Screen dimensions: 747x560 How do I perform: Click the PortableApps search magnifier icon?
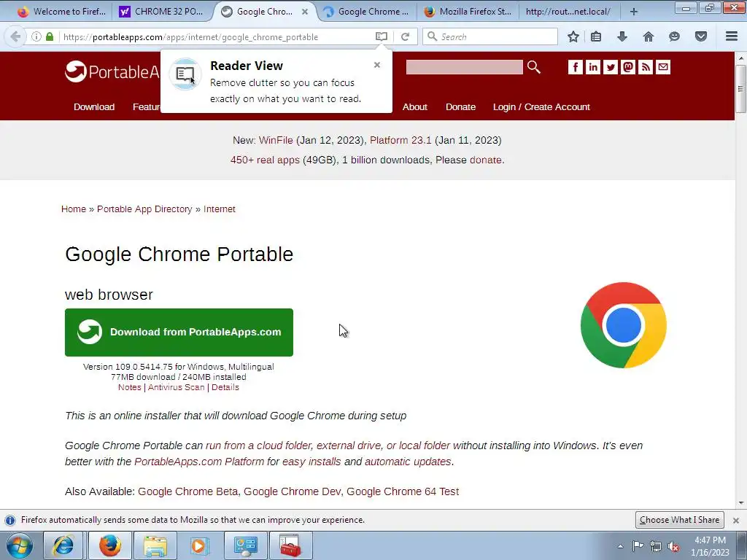[x=533, y=67]
